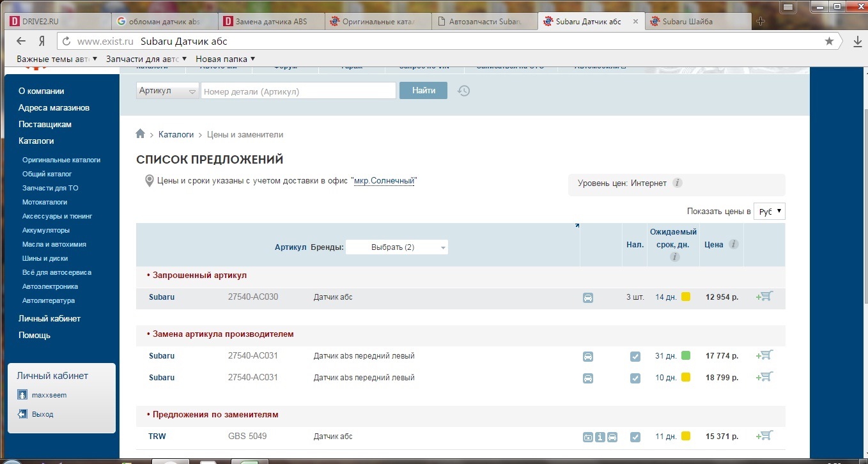Open car applicability icon for 27540-AC030
The height and width of the screenshot is (464, 868).
pyautogui.click(x=588, y=297)
